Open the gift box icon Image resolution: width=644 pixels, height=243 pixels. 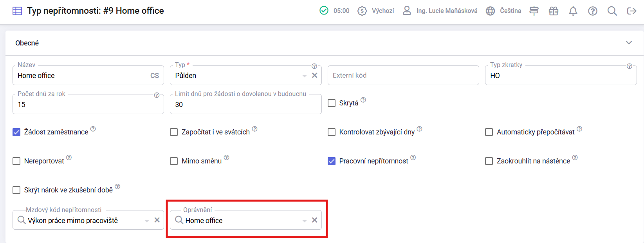pos(554,11)
